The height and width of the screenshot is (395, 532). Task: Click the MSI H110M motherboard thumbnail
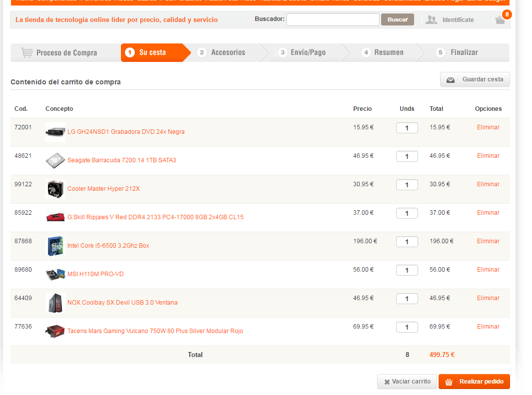click(55, 274)
